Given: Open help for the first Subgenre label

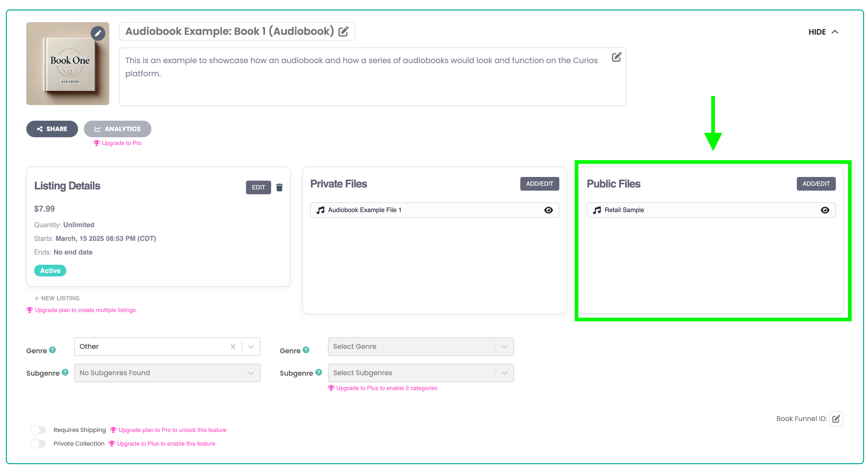Looking at the screenshot, I should (x=65, y=372).
